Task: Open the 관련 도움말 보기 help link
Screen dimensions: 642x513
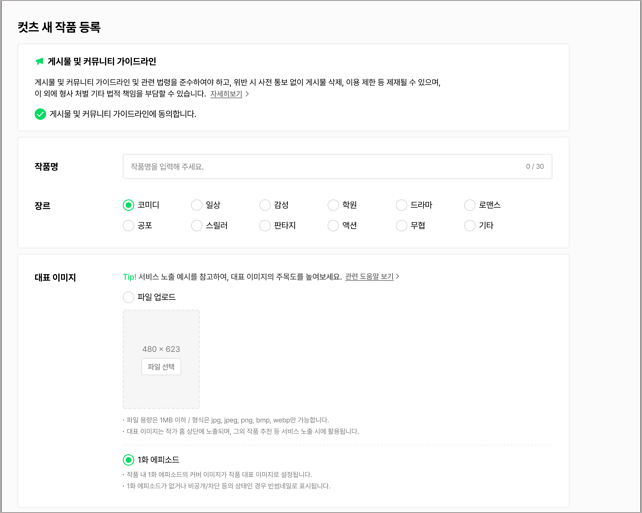Action: point(369,277)
